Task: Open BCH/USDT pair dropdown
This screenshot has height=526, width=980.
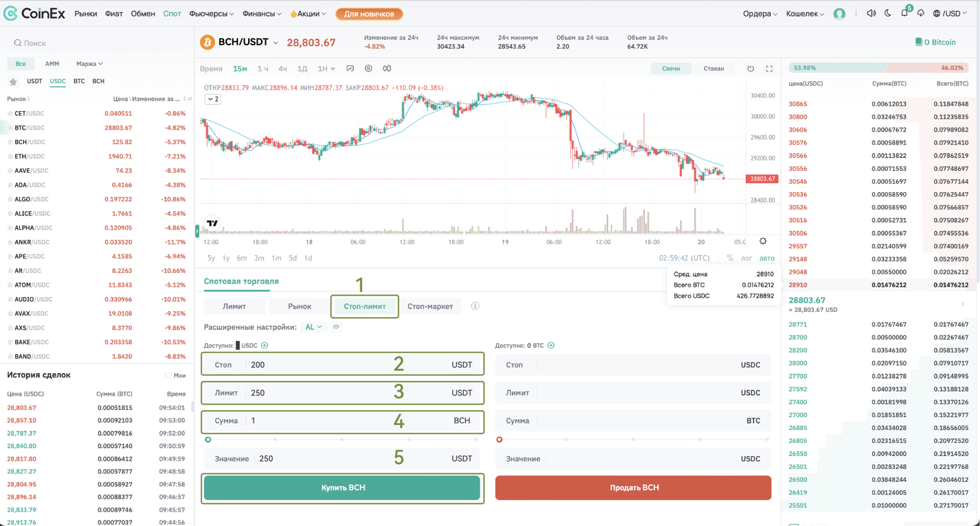Action: click(x=275, y=43)
